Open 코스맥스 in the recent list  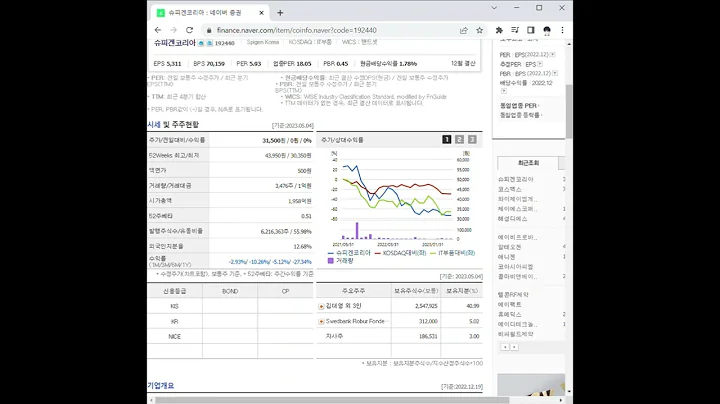(x=510, y=189)
